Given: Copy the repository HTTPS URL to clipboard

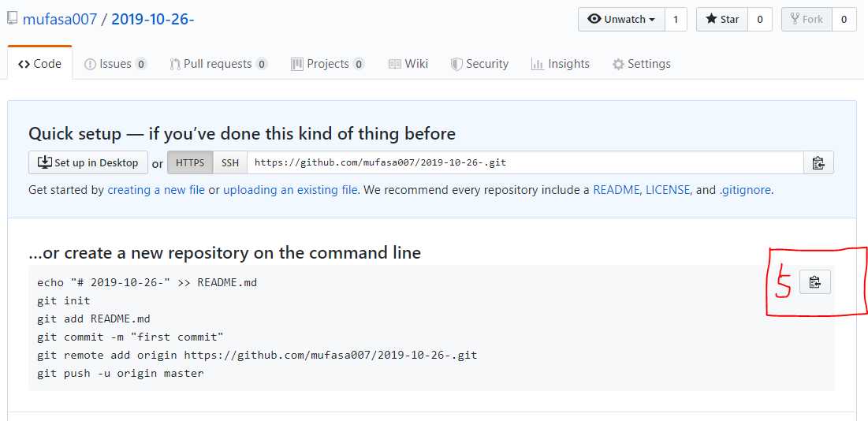Looking at the screenshot, I should 818,162.
